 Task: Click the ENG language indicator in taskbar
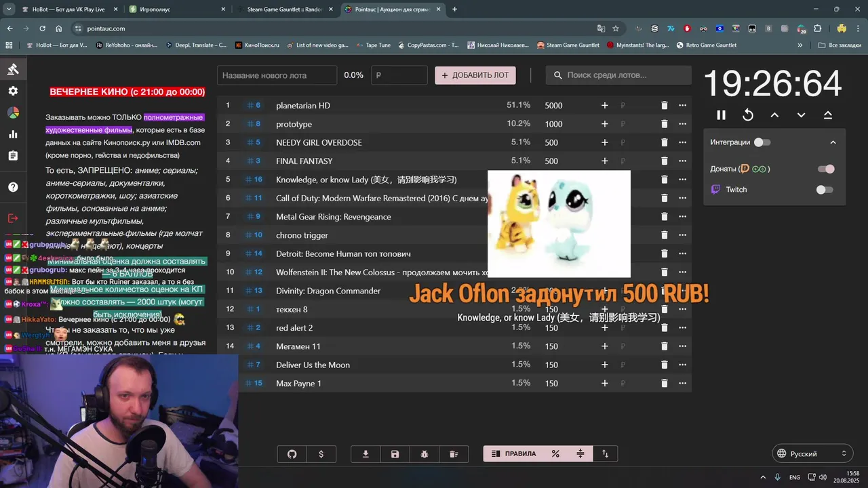[795, 477]
